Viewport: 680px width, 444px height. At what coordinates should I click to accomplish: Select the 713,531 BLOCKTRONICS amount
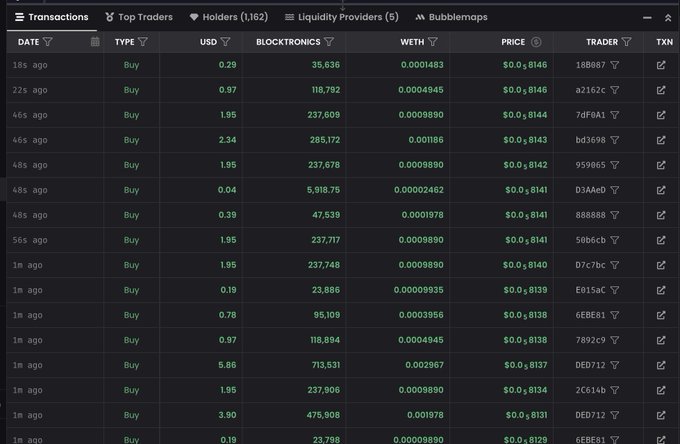pyautogui.click(x=326, y=365)
